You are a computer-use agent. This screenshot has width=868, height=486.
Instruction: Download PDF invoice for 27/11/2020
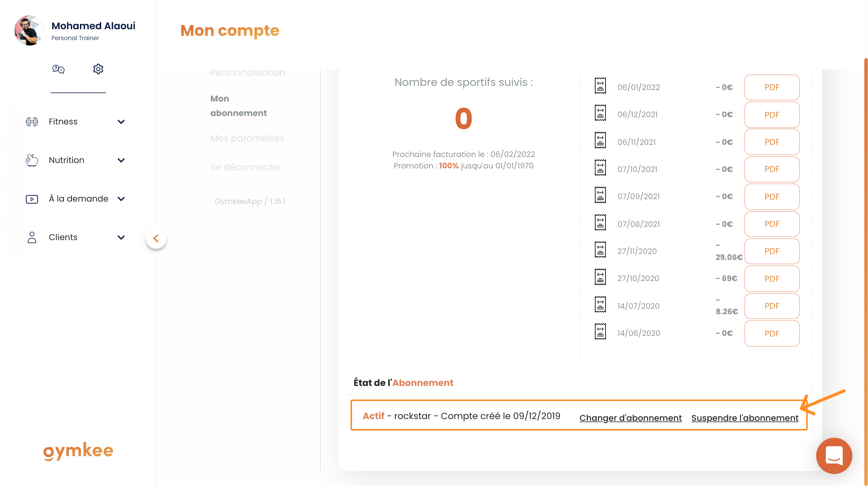(x=772, y=251)
